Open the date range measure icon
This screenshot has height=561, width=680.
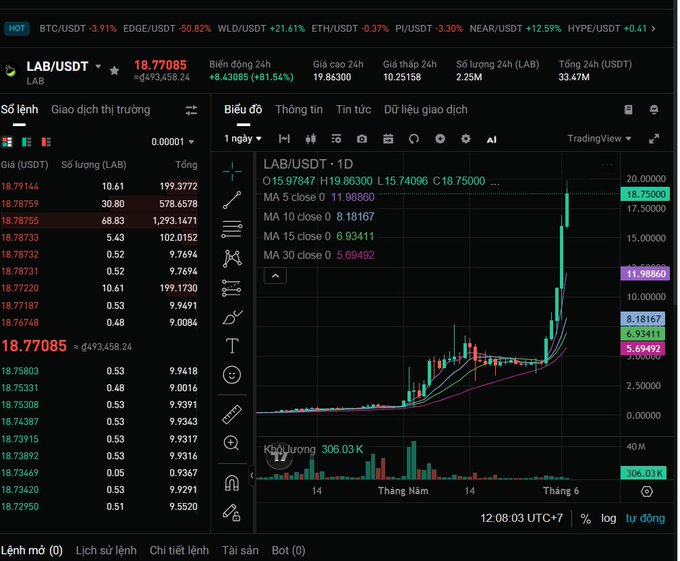click(284, 139)
